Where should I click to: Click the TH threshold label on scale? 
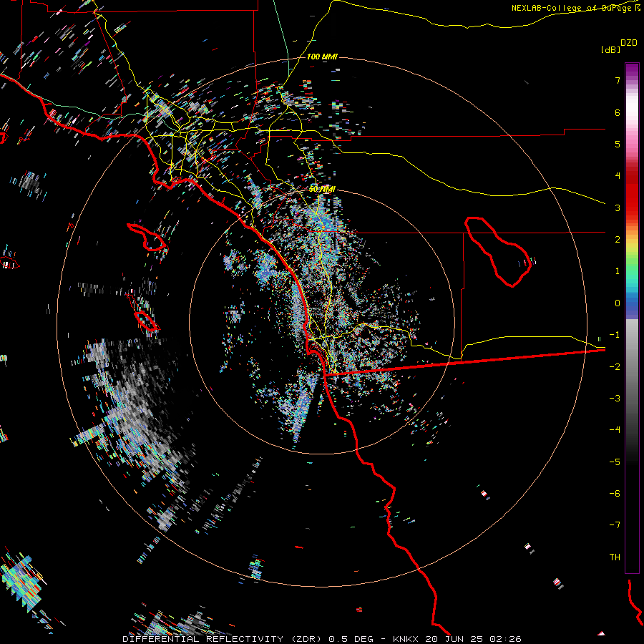pos(615,557)
